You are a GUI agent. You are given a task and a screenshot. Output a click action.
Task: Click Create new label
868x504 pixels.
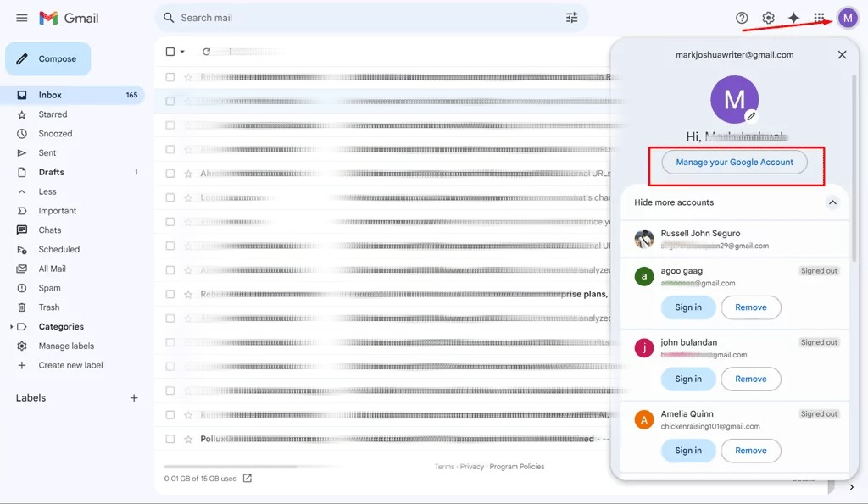[x=73, y=365]
